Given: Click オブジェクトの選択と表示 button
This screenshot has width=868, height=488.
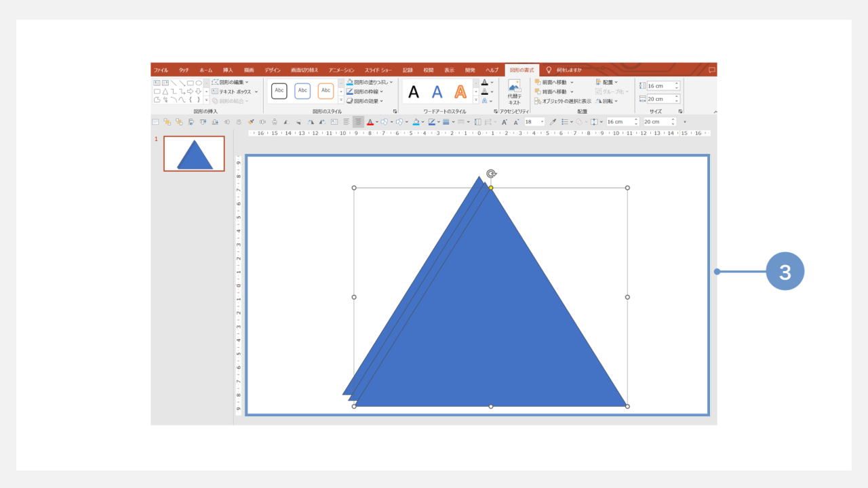Looking at the screenshot, I should (x=562, y=101).
